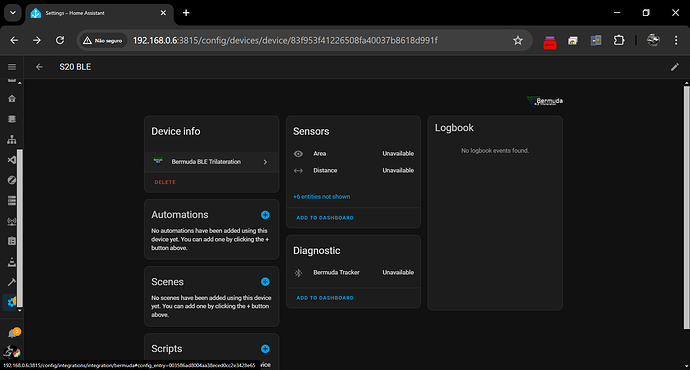690x370 pixels.
Task: Open the Distance sensor entity row
Action: [x=353, y=171]
